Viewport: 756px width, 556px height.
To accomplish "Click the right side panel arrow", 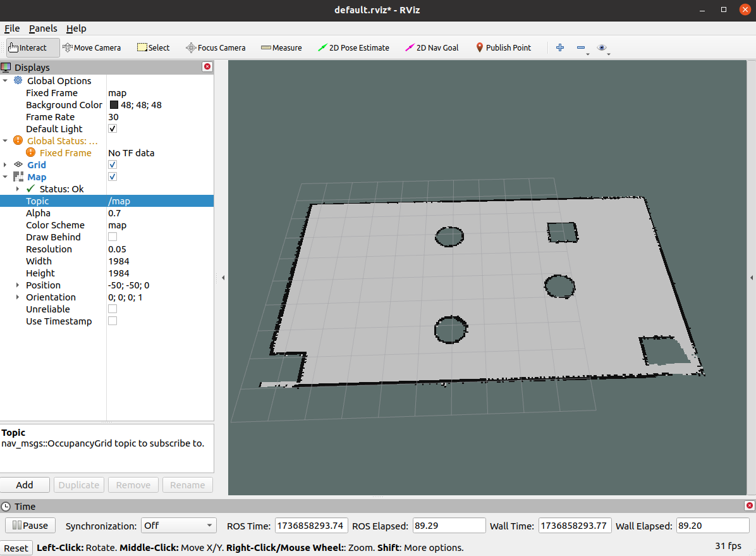I will (752, 278).
